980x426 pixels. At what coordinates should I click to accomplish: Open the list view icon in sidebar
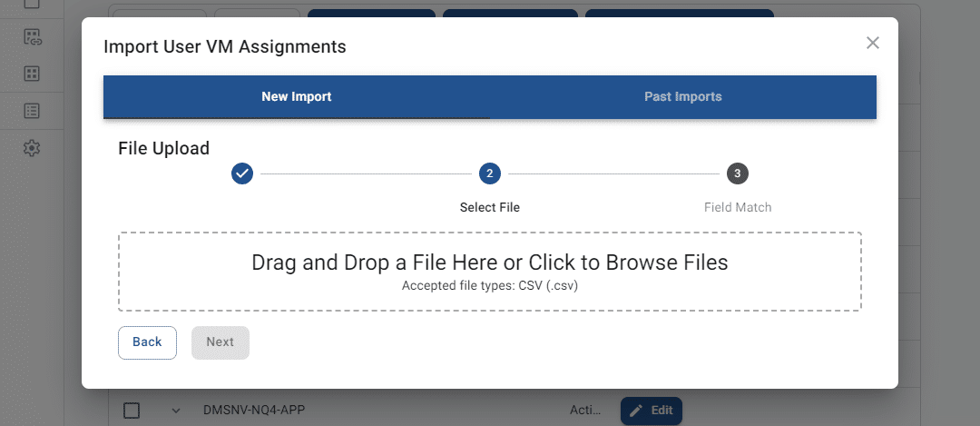coord(32,111)
